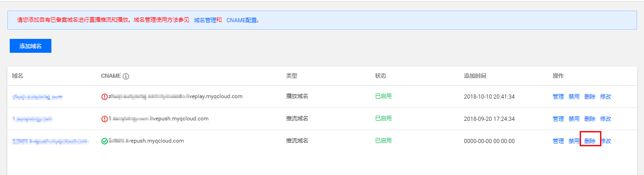The height and width of the screenshot is (175, 644).
Task: Click 删除 for the 2018-09-20 row
Action: [x=590, y=119]
